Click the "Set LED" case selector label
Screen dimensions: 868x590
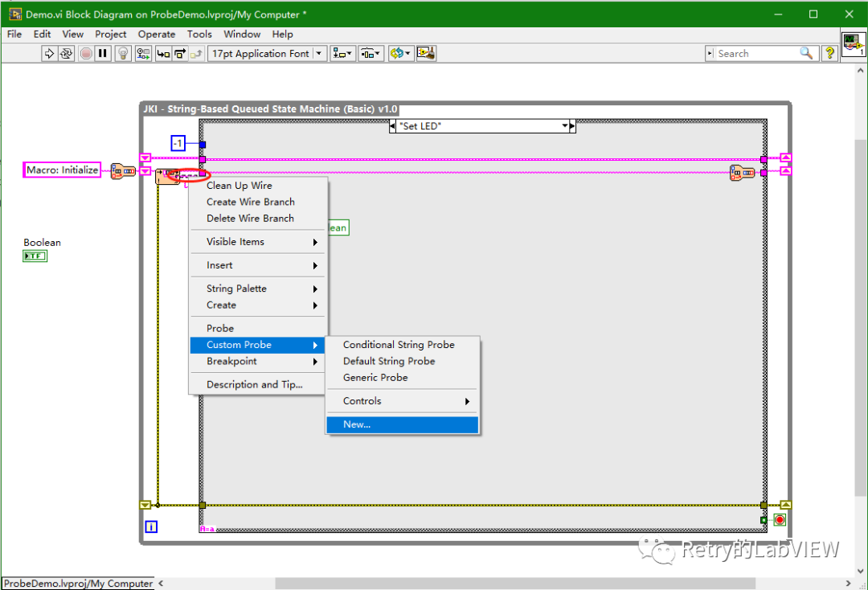point(420,126)
